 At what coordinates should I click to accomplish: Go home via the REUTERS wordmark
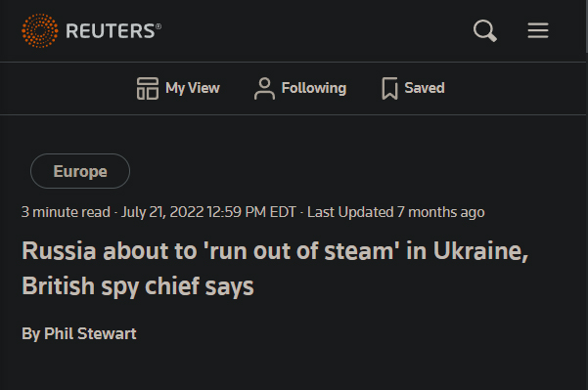tap(113, 30)
